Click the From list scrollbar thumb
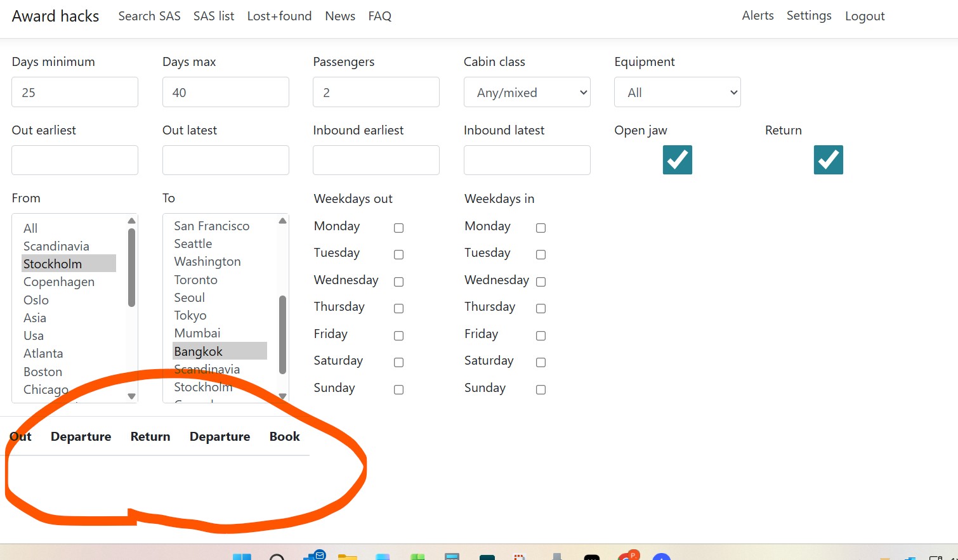This screenshot has width=958, height=560. pyautogui.click(x=131, y=268)
